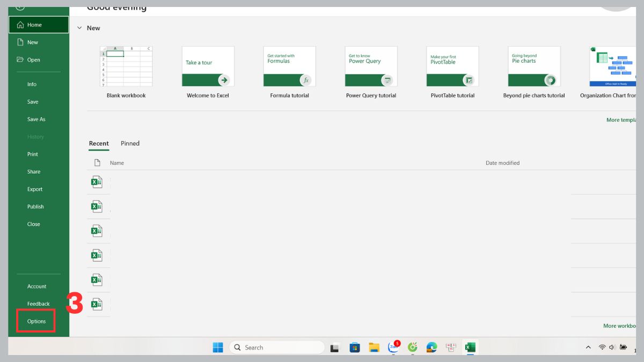Sort by the Name column header
Image resolution: width=644 pixels, height=362 pixels.
117,163
